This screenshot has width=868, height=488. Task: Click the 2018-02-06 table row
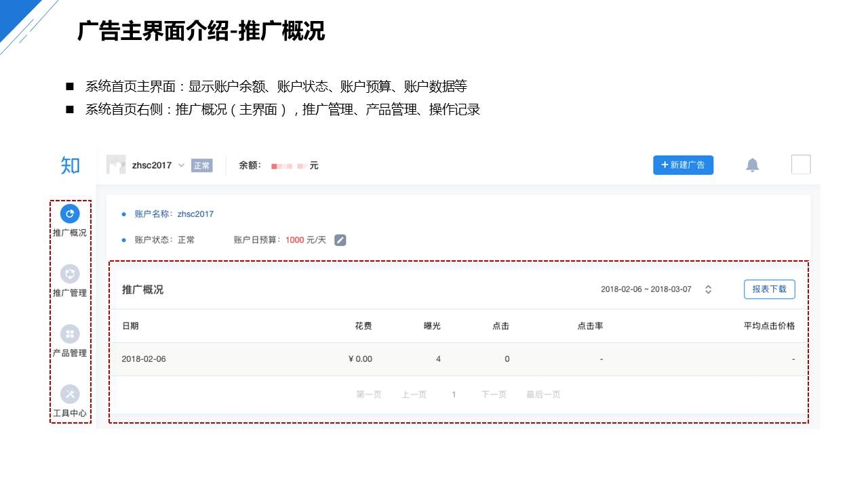[x=458, y=359]
